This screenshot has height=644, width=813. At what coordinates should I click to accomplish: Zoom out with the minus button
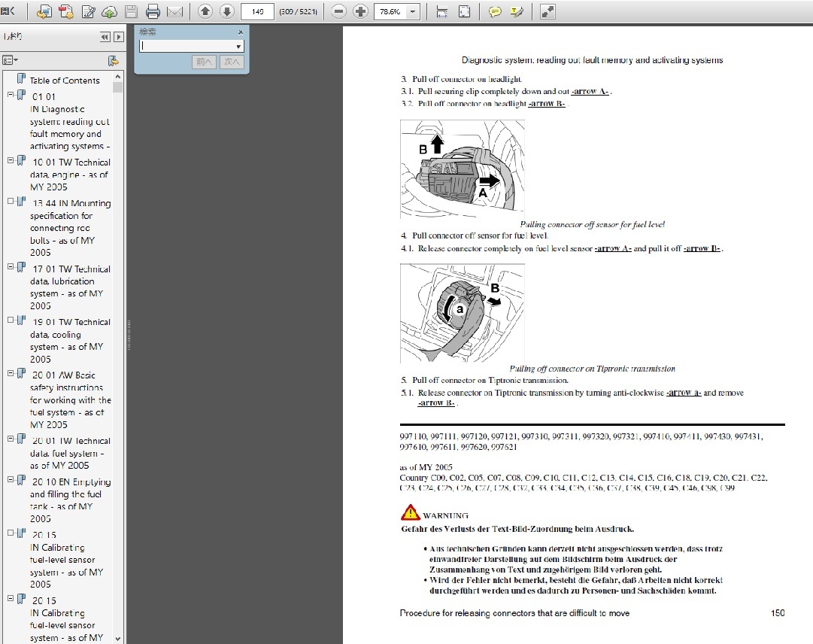click(338, 11)
